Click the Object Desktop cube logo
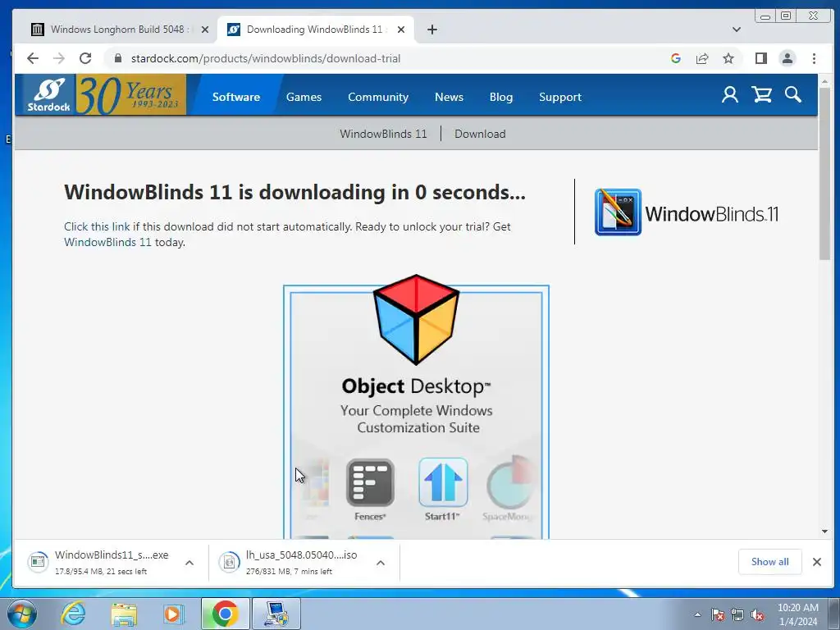 coord(416,319)
